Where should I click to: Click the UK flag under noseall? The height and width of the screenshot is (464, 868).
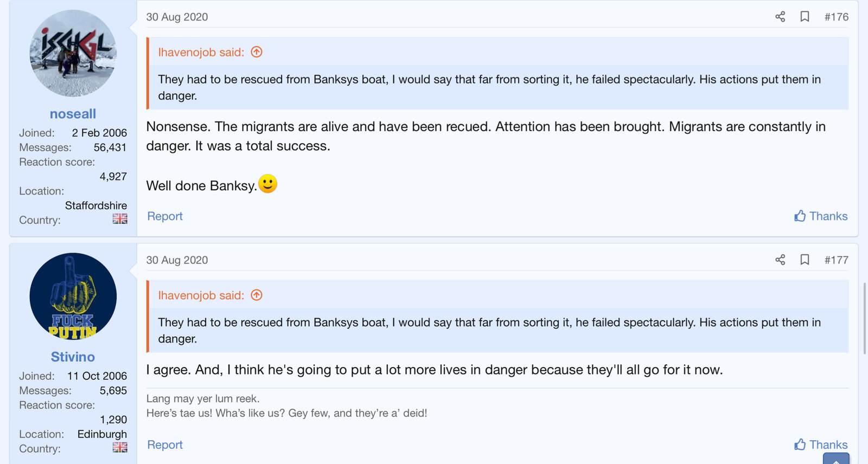(x=120, y=218)
